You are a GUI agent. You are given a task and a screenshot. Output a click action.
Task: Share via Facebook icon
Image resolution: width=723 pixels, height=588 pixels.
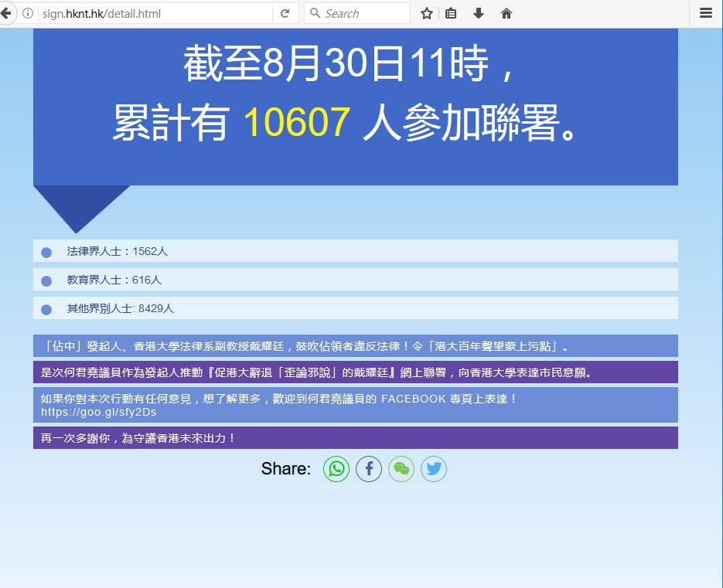(369, 469)
